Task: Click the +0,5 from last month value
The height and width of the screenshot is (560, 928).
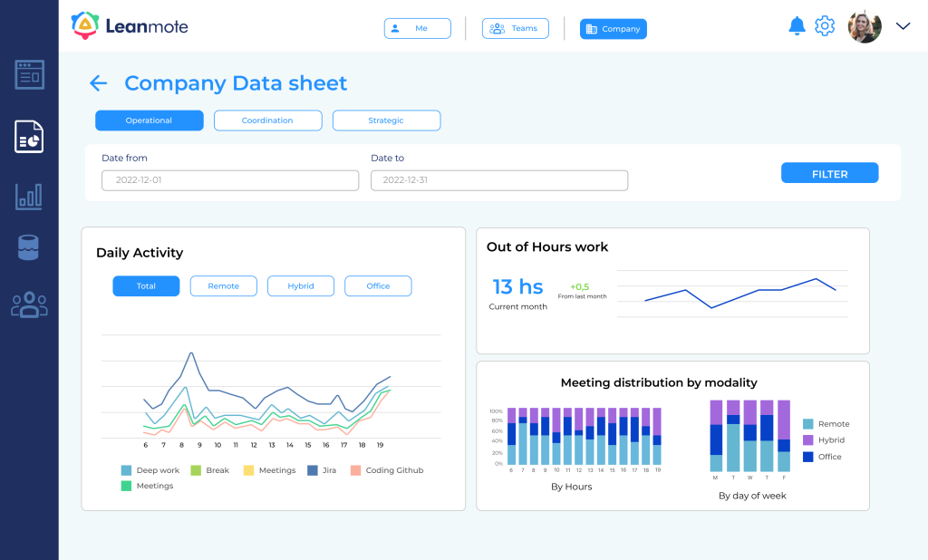Action: (x=580, y=286)
